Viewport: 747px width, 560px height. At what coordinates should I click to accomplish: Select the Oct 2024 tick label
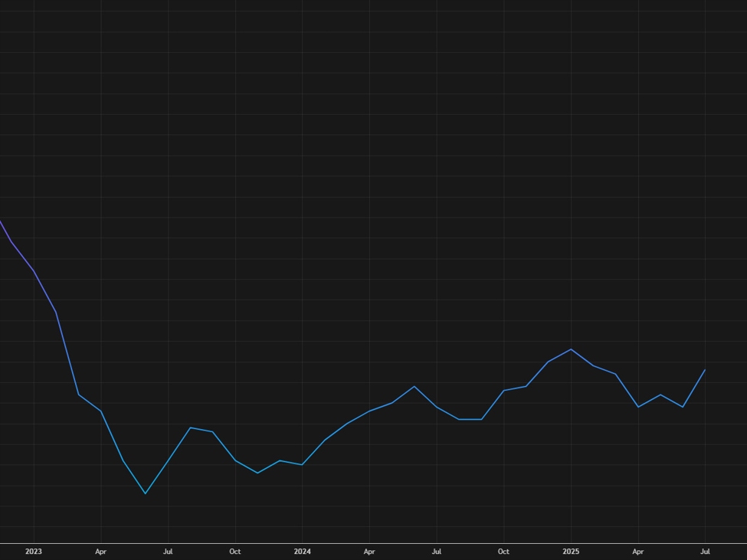click(503, 551)
